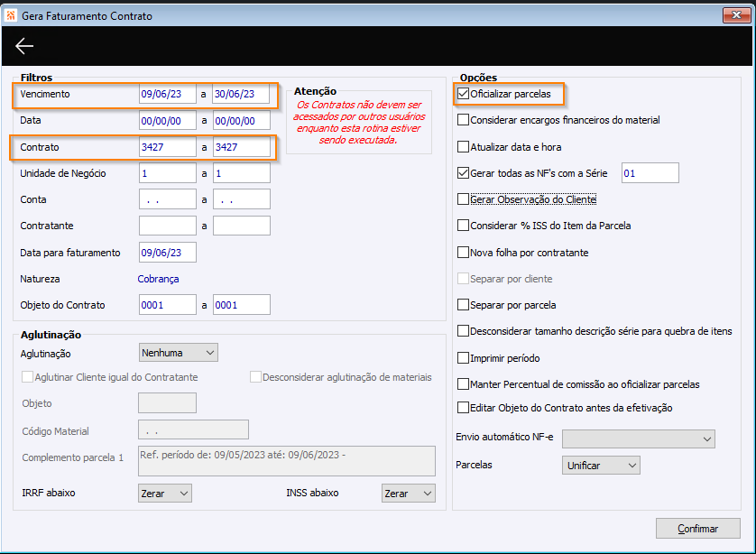Click the Vencimento start date field

[x=167, y=94]
